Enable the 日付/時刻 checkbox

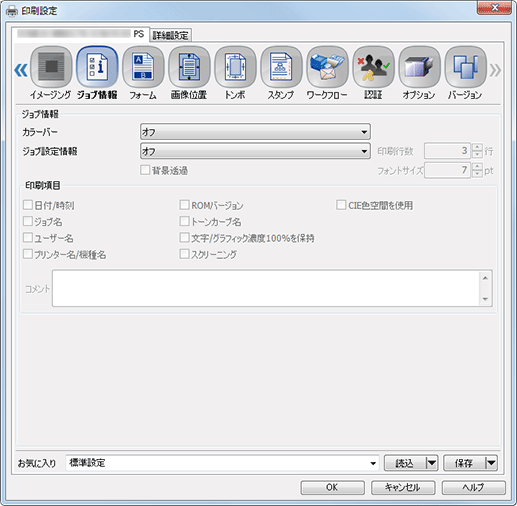(x=28, y=205)
